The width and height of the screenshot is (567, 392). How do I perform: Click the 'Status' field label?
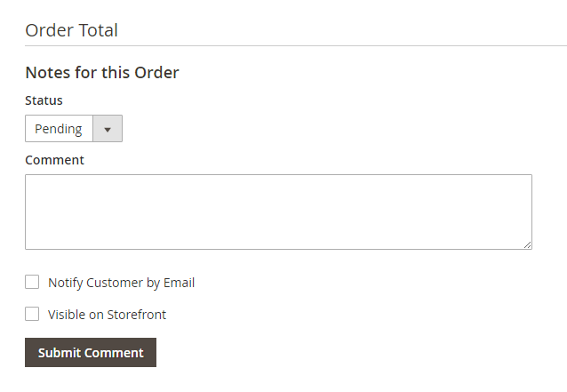click(x=44, y=100)
